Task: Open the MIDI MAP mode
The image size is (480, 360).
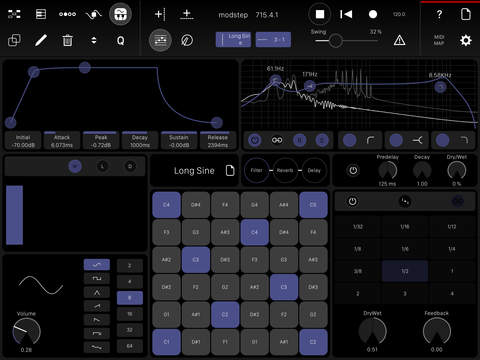Action: 439,40
